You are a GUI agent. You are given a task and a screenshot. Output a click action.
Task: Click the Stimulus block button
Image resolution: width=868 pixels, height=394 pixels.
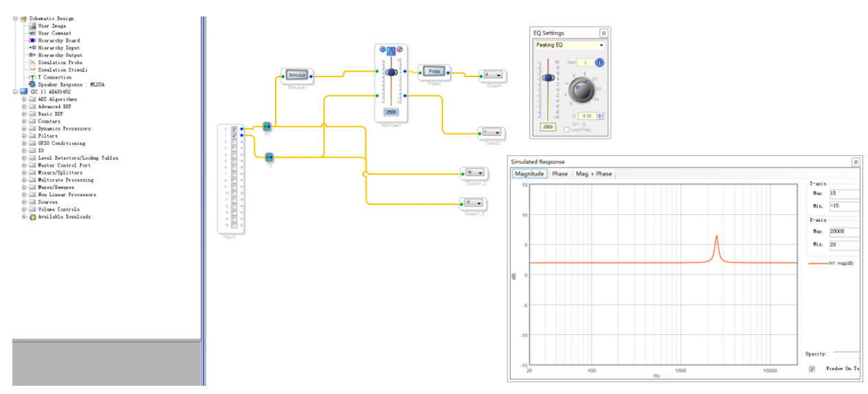pos(297,74)
